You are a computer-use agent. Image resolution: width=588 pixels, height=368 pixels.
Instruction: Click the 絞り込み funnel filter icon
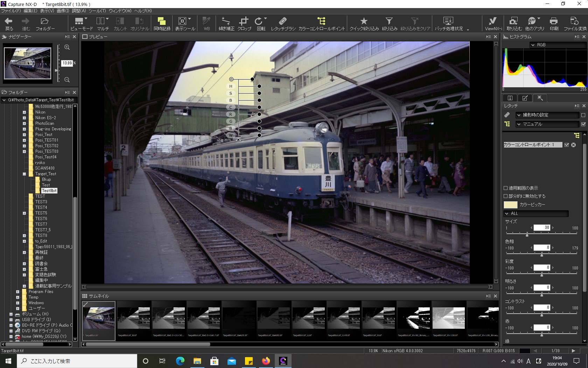(389, 21)
